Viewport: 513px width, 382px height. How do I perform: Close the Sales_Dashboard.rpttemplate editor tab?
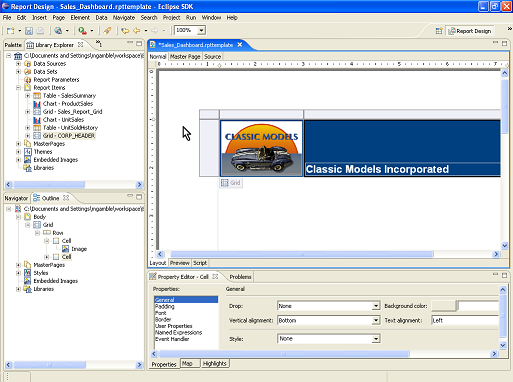click(240, 45)
